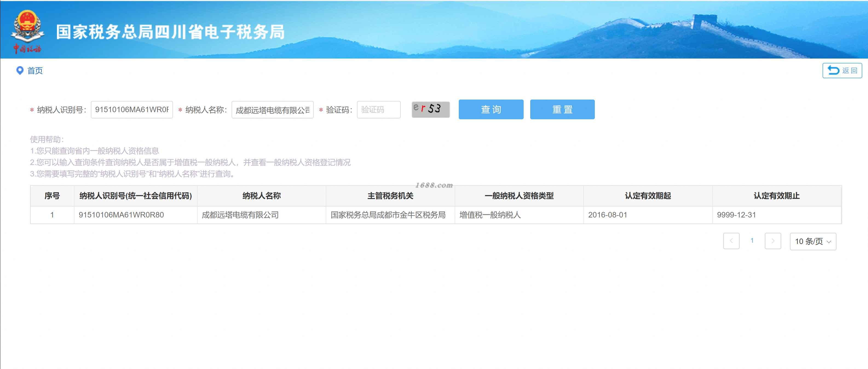The image size is (868, 369).
Task: Select page 1 in pagination
Action: click(752, 241)
